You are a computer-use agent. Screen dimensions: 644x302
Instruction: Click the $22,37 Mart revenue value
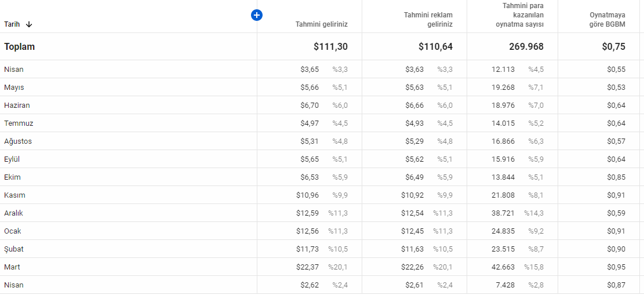point(308,267)
